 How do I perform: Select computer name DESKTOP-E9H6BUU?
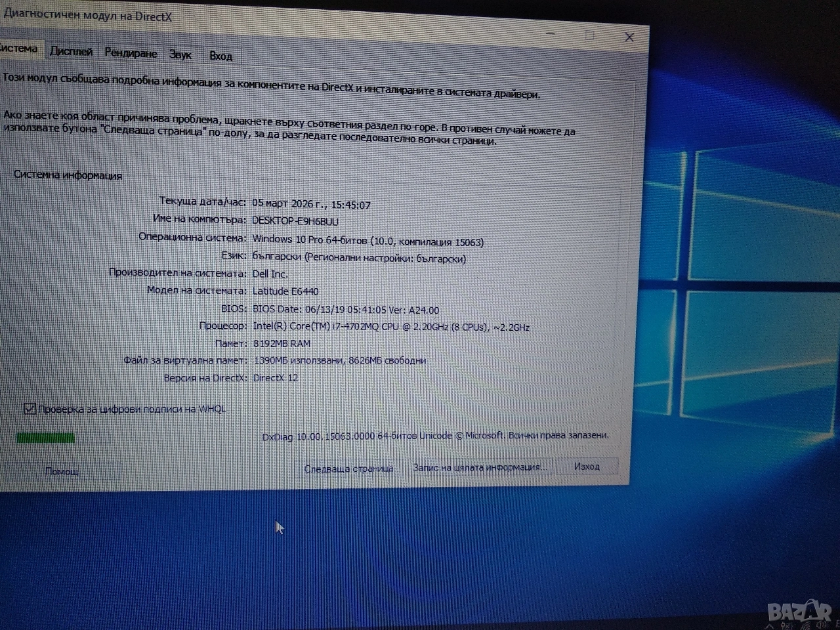click(x=295, y=221)
